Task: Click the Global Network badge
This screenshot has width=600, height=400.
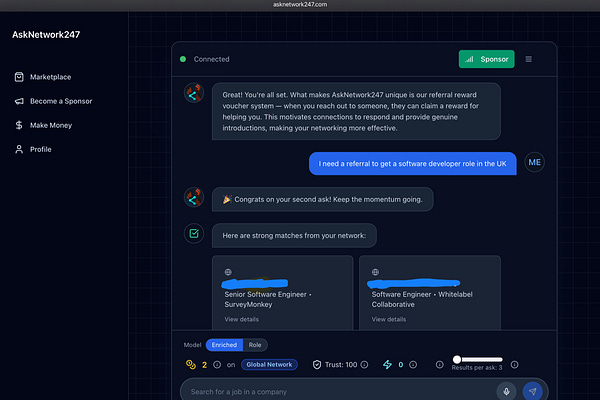Action: coord(269,365)
